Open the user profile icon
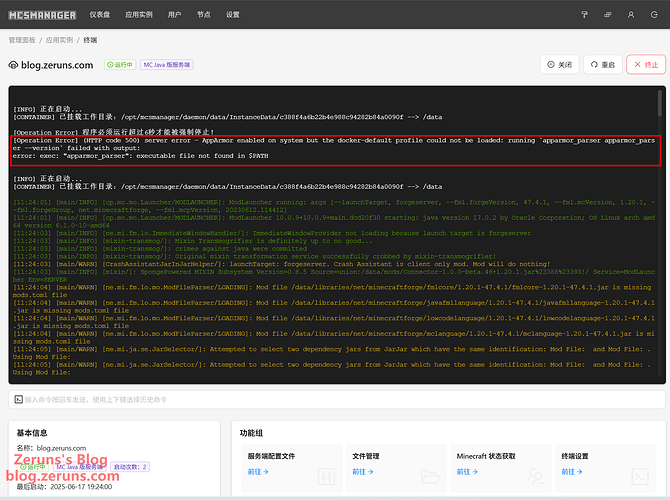 [631, 15]
